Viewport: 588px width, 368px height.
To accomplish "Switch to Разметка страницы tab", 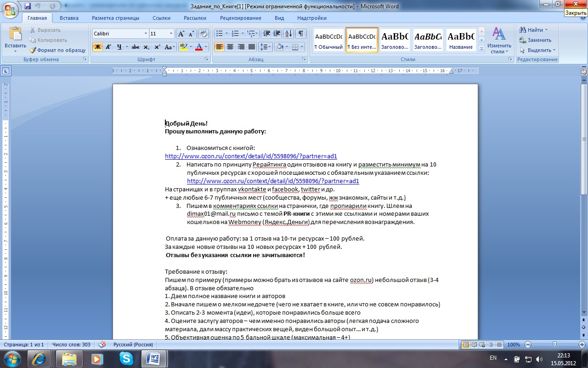I will point(115,18).
